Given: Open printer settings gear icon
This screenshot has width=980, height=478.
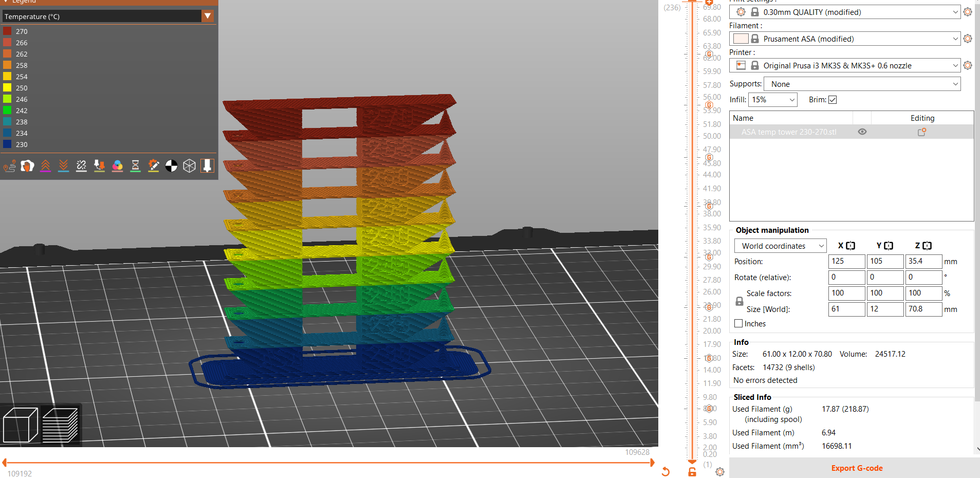Looking at the screenshot, I should [x=968, y=65].
